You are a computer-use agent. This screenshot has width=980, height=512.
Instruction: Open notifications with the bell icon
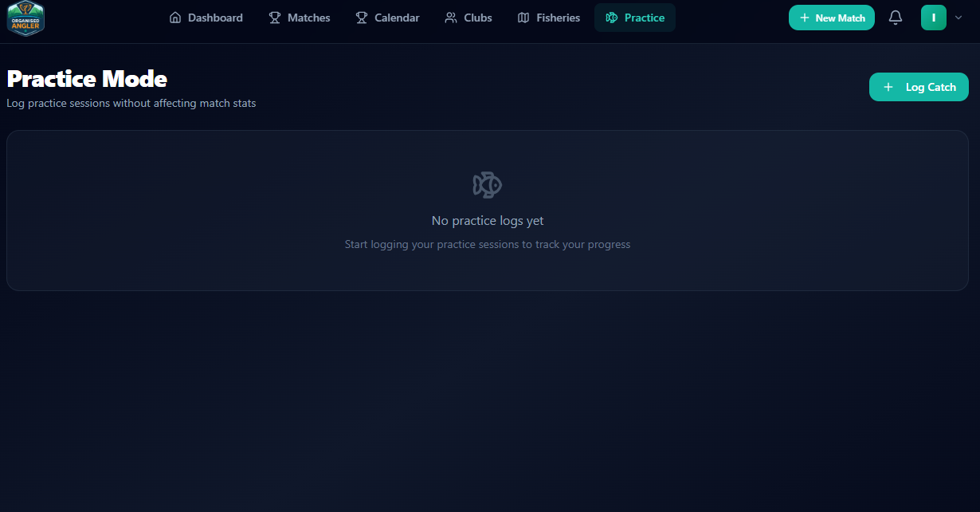(x=896, y=18)
